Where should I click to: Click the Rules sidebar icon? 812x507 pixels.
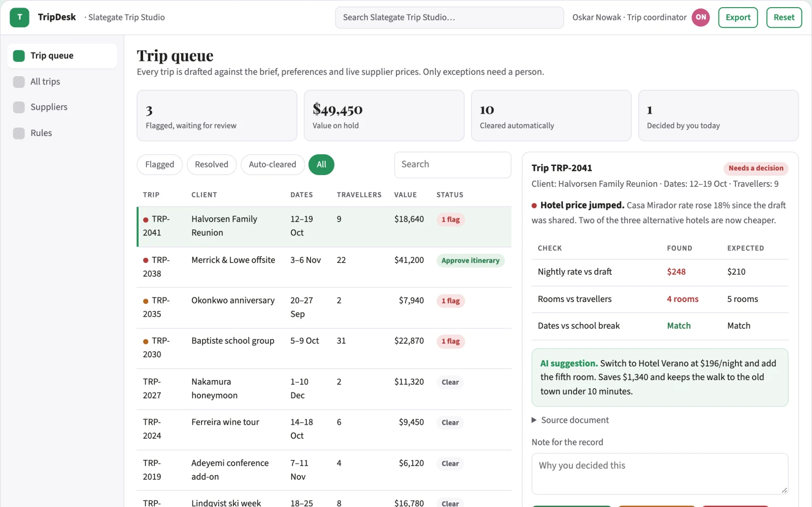[19, 133]
